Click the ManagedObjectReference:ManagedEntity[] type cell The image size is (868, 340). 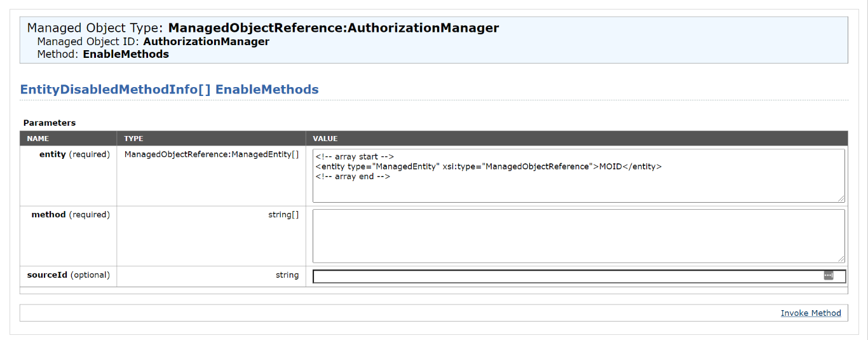212,154
